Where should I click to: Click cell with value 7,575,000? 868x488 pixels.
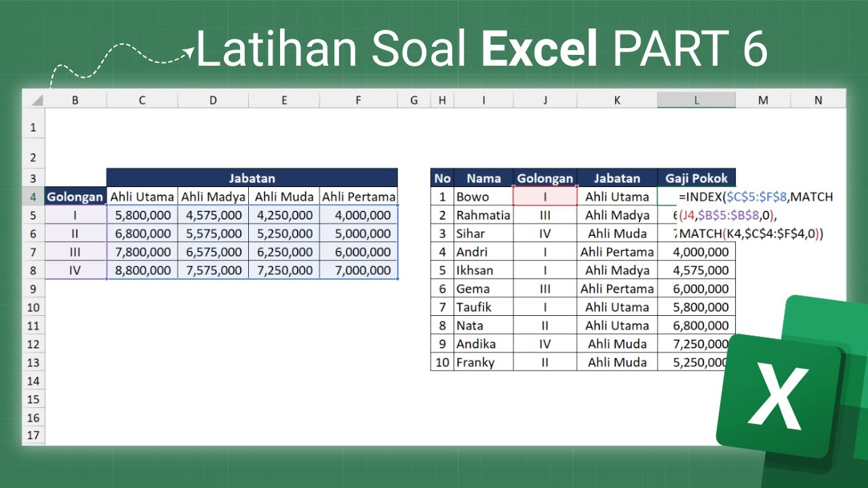coord(213,270)
